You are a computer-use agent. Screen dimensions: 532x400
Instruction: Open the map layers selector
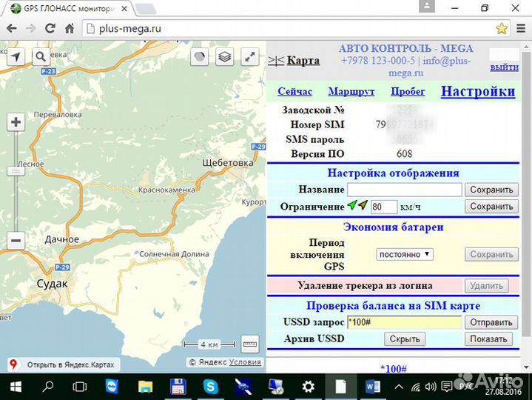point(224,57)
